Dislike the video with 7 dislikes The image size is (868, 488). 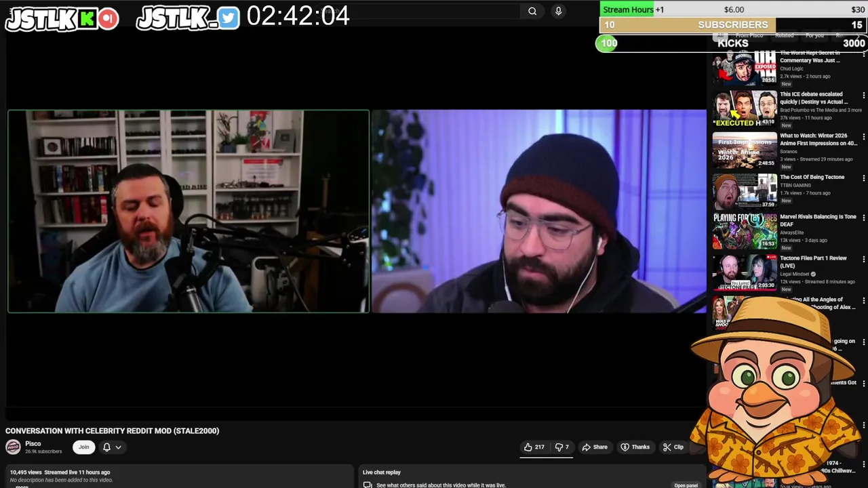561,447
